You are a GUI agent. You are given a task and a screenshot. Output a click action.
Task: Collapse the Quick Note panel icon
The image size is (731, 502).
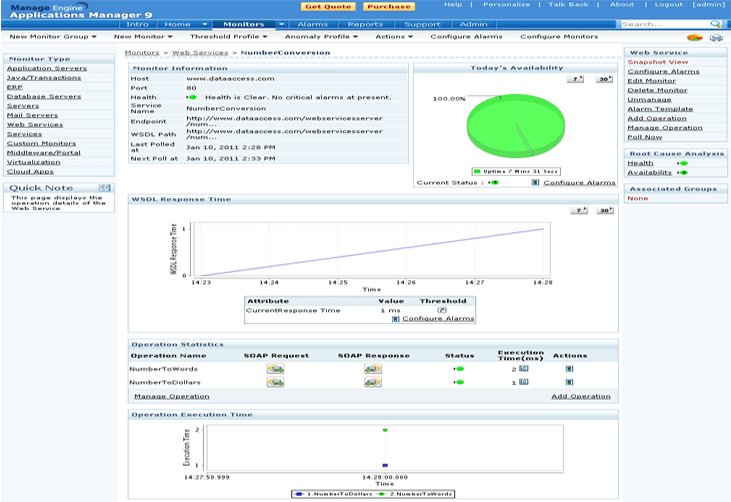104,188
